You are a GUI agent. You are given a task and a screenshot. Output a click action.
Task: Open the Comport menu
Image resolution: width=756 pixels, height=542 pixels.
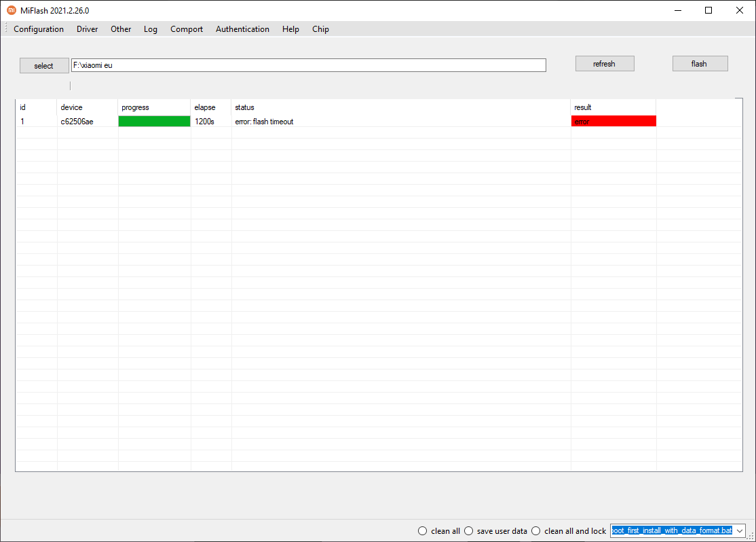point(187,29)
